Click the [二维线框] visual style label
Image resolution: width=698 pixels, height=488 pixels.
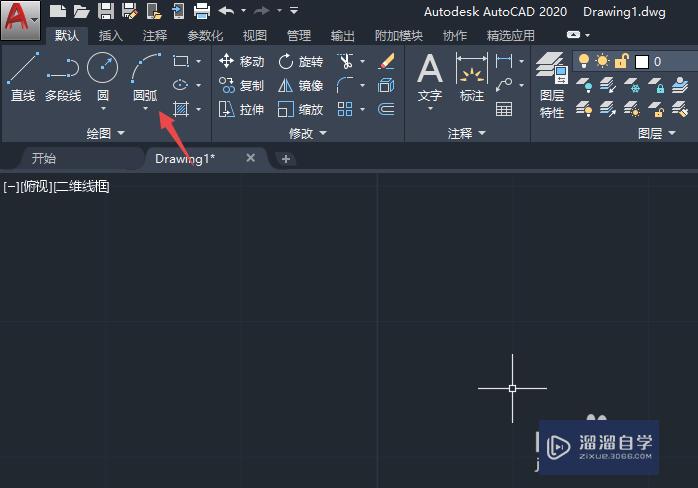tap(81, 186)
